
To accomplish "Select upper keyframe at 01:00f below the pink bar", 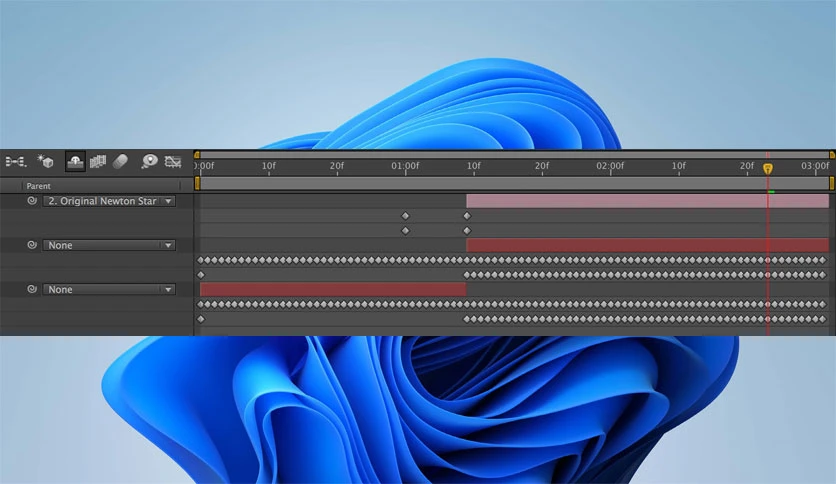I will tap(405, 216).
